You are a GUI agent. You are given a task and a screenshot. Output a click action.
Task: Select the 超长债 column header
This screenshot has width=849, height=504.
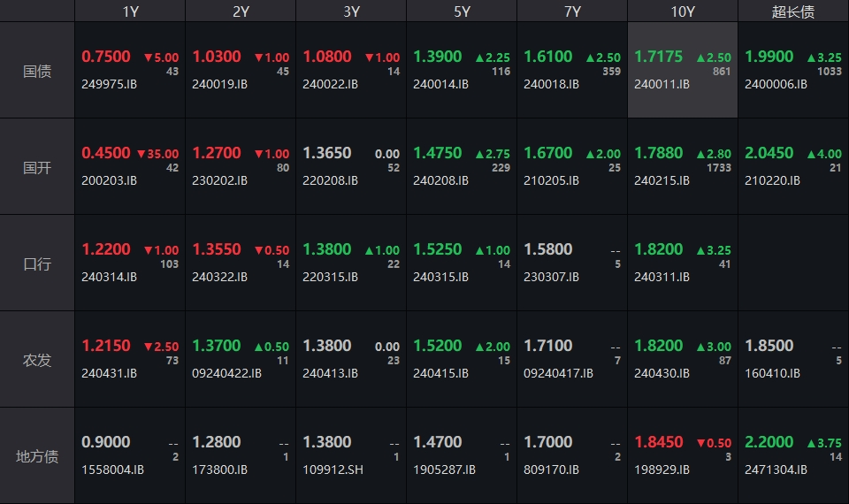(x=793, y=11)
